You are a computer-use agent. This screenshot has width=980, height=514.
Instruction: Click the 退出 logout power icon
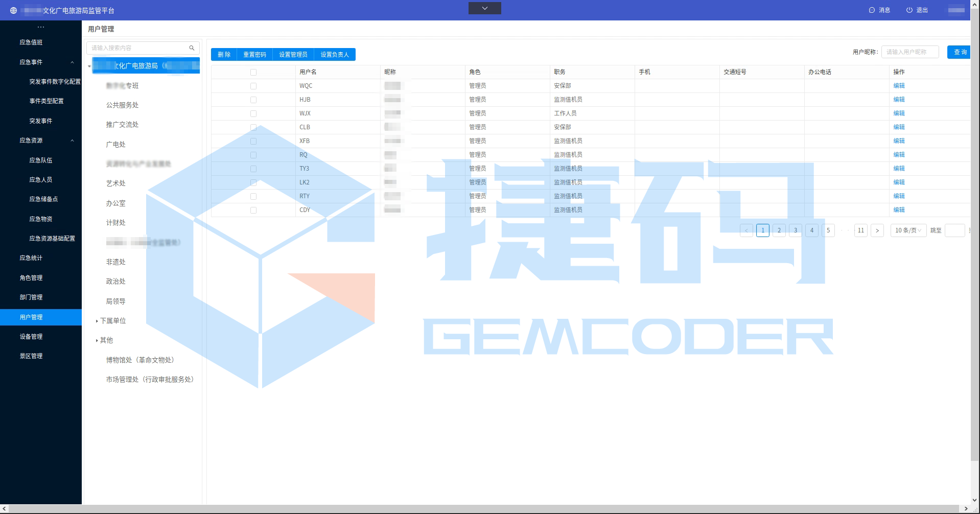[909, 10]
